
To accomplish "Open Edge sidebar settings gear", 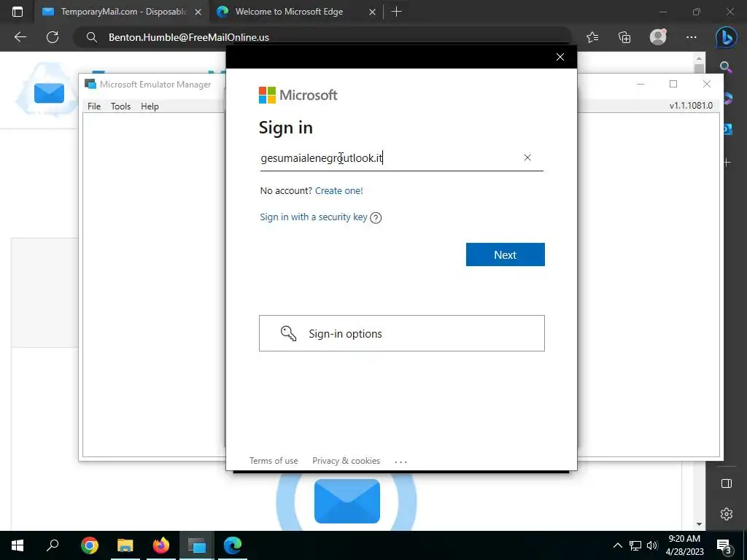I will [x=727, y=514].
